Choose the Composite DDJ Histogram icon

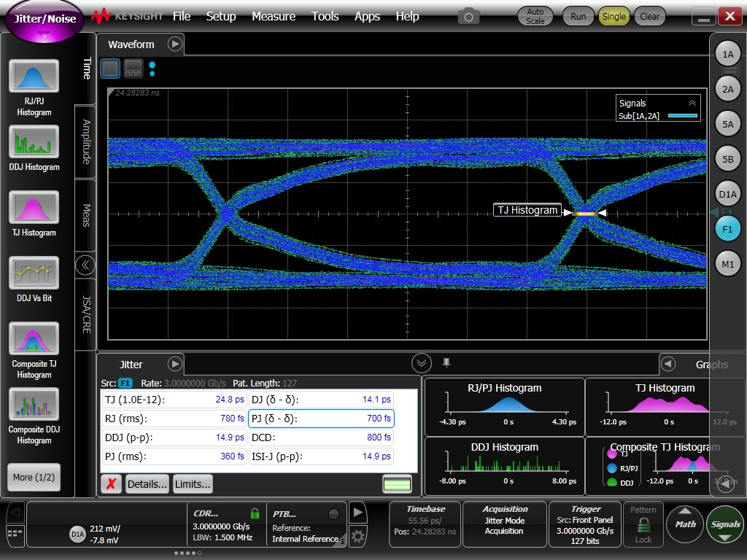(34, 404)
